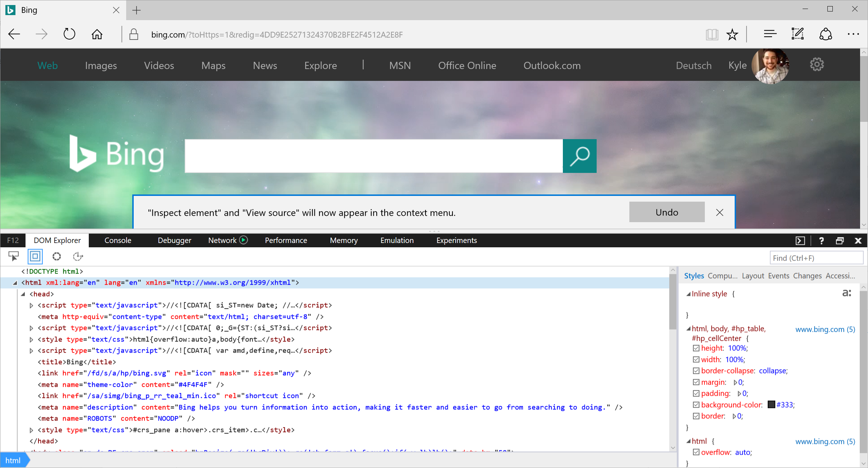Disable the border-collapse property
This screenshot has height=468, width=868.
[696, 371]
